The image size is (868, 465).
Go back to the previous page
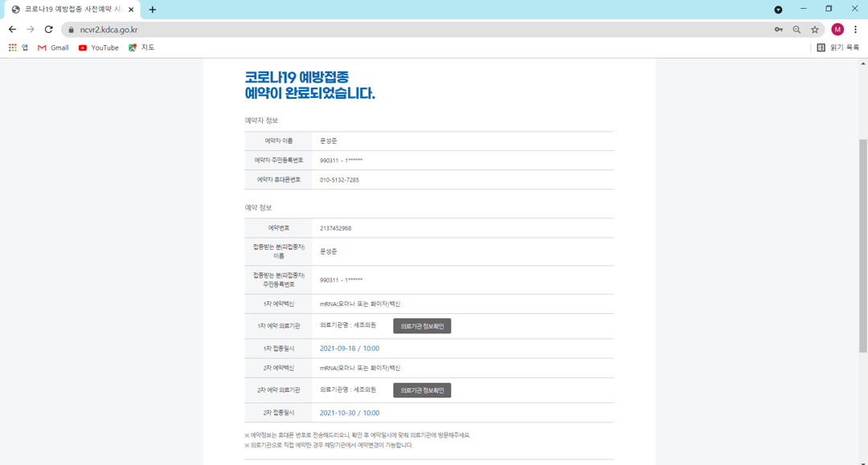12,29
